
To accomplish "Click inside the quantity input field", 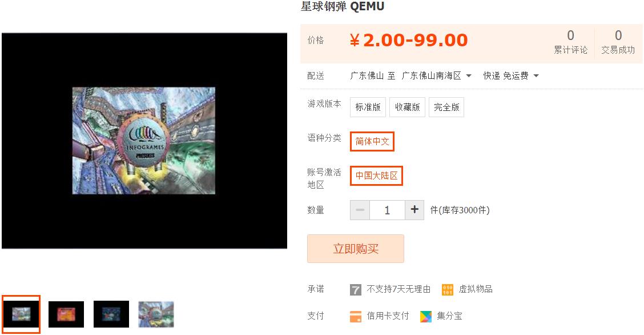I will pos(387,210).
